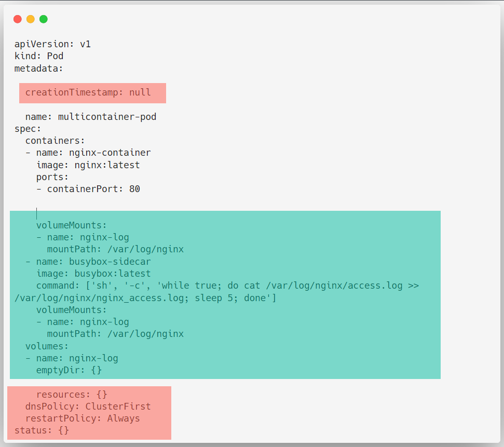The height and width of the screenshot is (447, 504).
Task: Click the red close window dot
Action: [18, 19]
